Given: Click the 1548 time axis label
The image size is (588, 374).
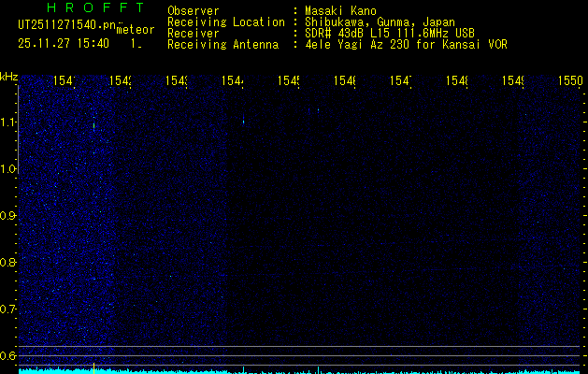Looking at the screenshot, I should pyautogui.click(x=457, y=80).
